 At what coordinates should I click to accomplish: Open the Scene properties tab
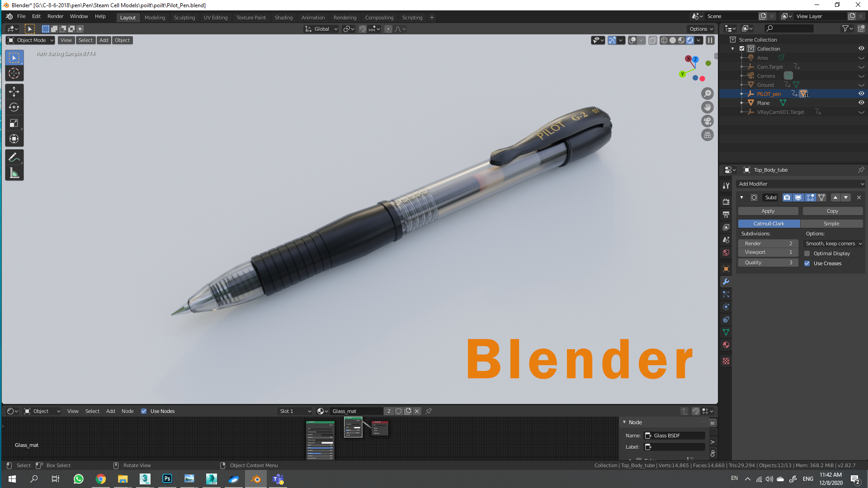tap(726, 240)
